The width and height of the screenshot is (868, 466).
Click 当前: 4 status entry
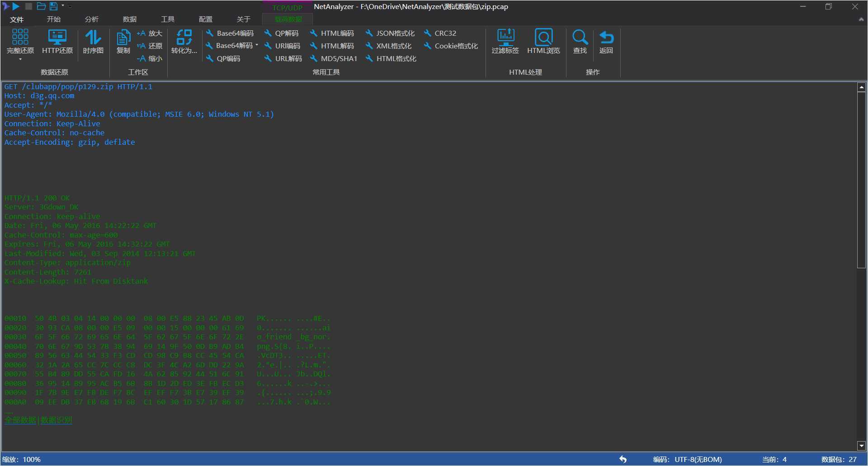tap(774, 459)
